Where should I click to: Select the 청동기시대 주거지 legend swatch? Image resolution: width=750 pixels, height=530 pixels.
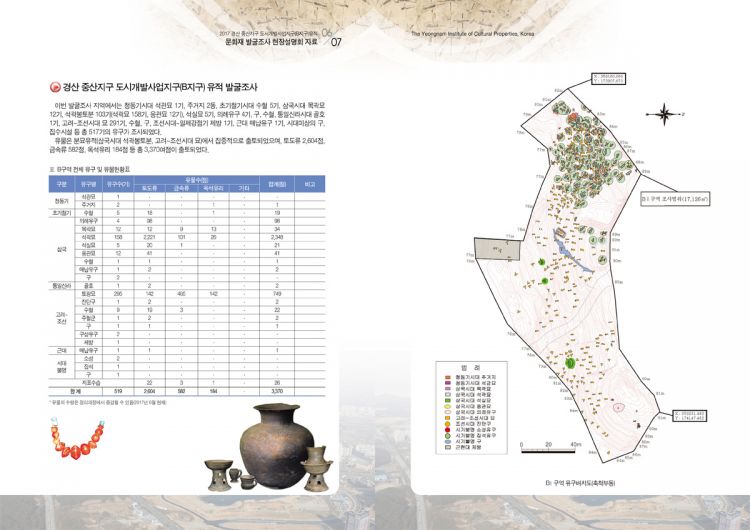click(448, 378)
